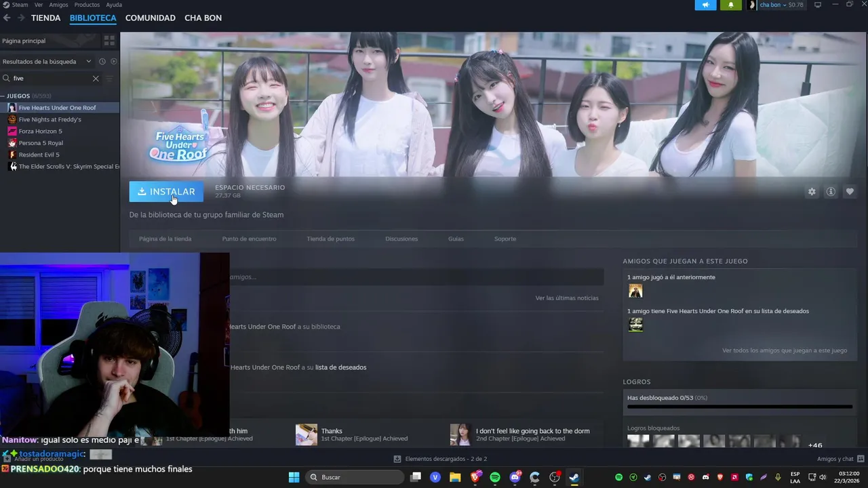Expand the Resultados de la búsqueda dropdown
Image resolution: width=868 pixels, height=488 pixels.
tap(47, 61)
